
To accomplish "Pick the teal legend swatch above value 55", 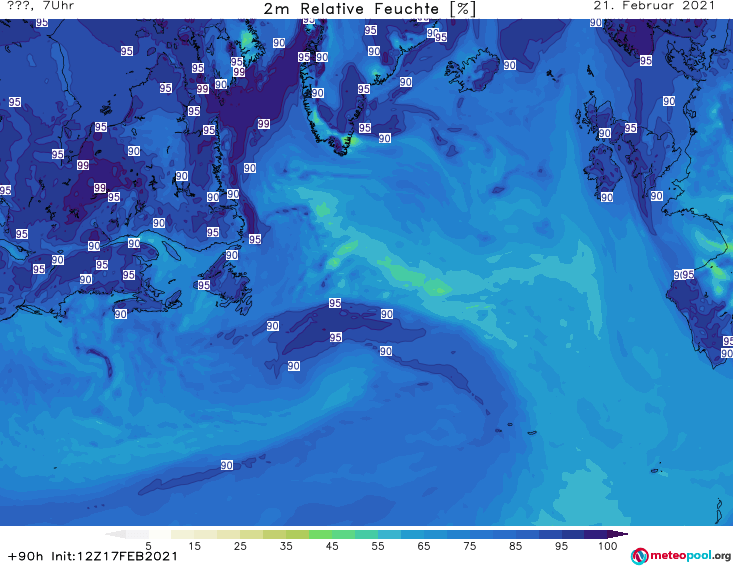I will tap(366, 534).
